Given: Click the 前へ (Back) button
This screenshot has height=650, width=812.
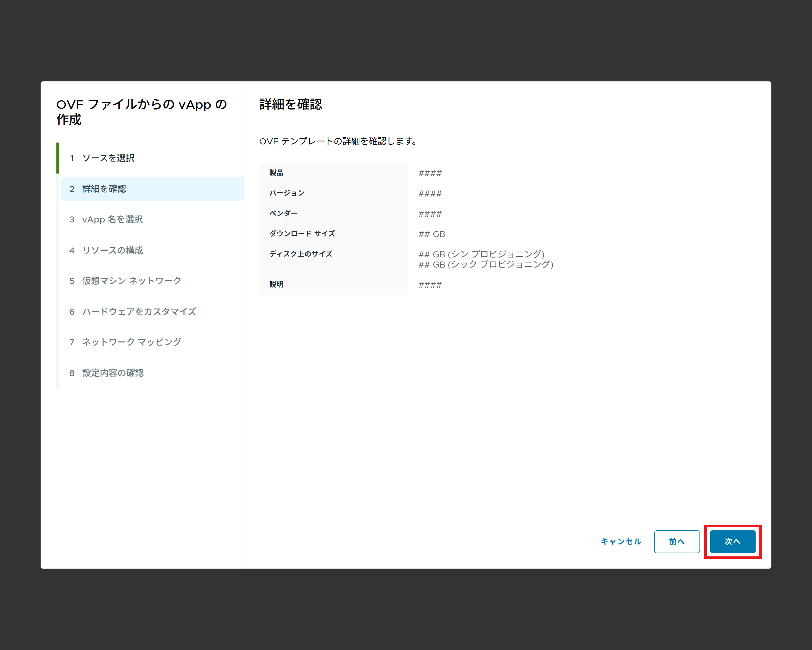Looking at the screenshot, I should [x=677, y=541].
